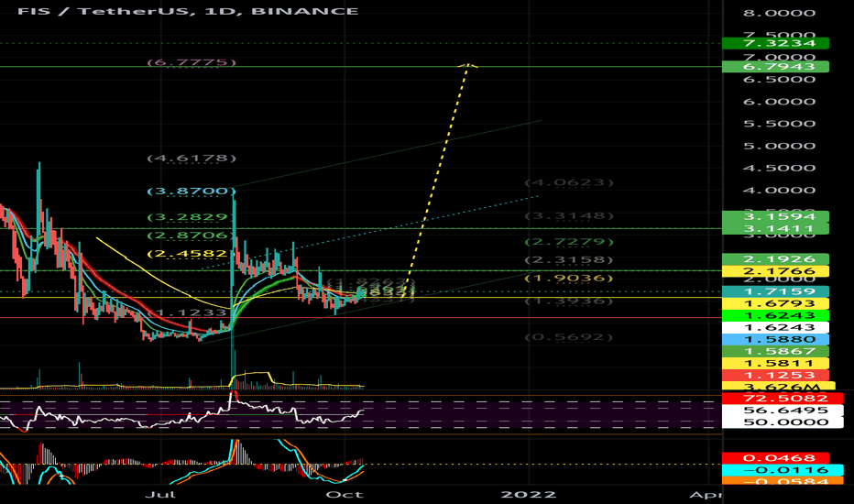Click the (0.5692) projection level label
This screenshot has height=504, width=854.
click(569, 337)
